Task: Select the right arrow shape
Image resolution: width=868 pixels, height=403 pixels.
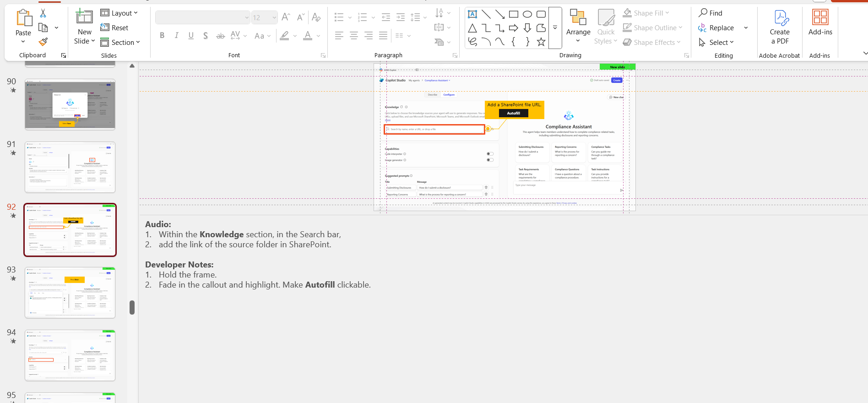Action: [514, 28]
